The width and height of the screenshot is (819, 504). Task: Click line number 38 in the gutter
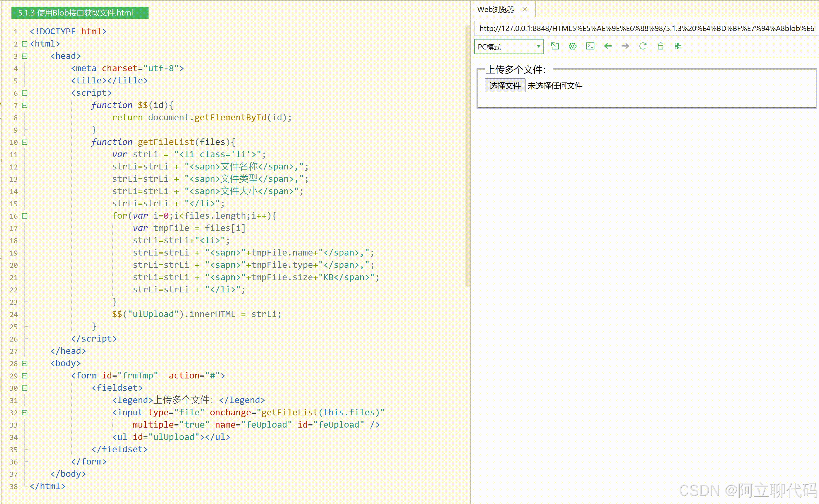tap(13, 487)
